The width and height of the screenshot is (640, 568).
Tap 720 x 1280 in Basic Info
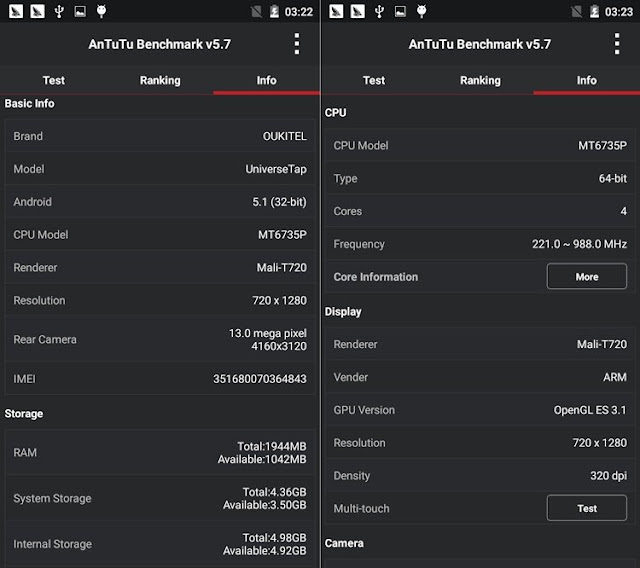(x=279, y=300)
